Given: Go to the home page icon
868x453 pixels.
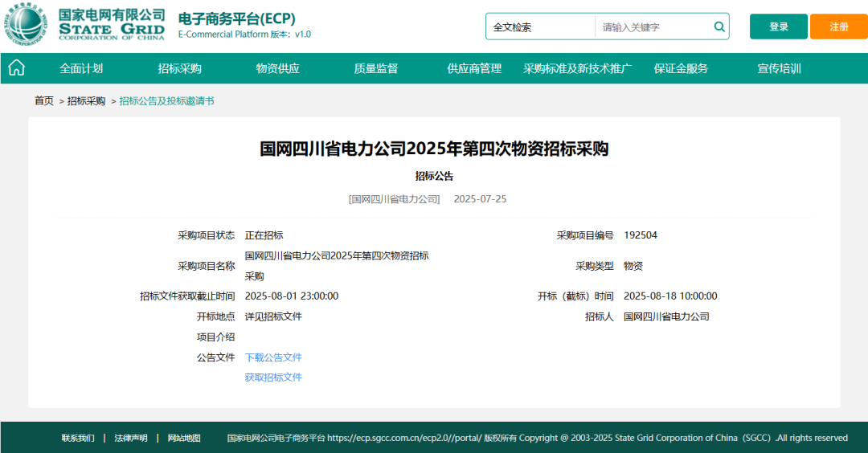Looking at the screenshot, I should (17, 68).
